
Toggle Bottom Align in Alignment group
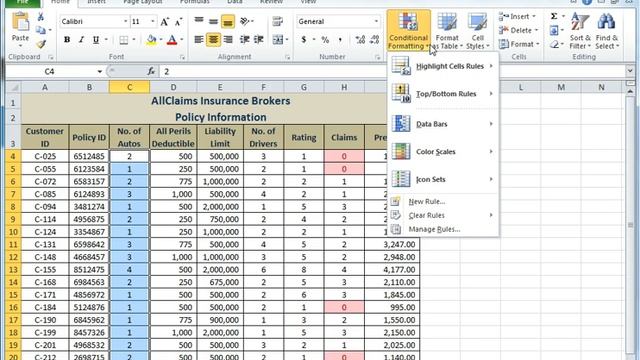click(227, 22)
